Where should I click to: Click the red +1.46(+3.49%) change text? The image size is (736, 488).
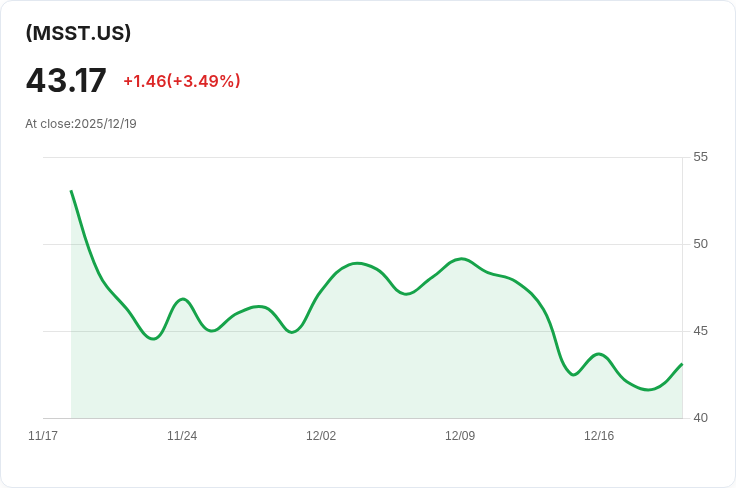pos(181,81)
